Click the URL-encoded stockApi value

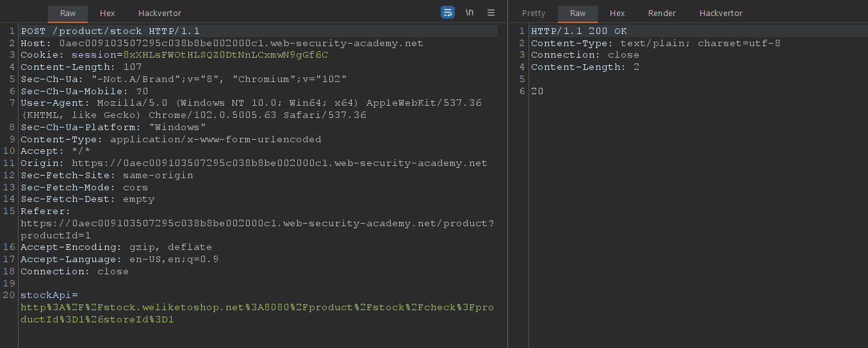point(256,307)
